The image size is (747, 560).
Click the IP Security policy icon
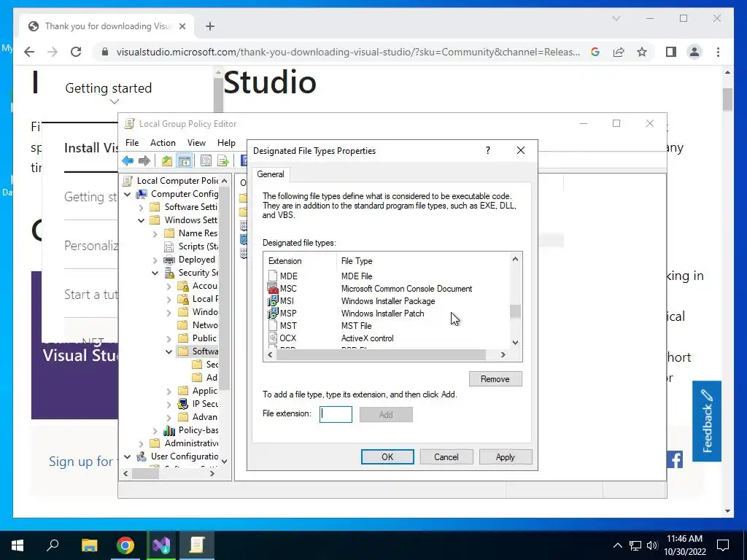click(183, 404)
